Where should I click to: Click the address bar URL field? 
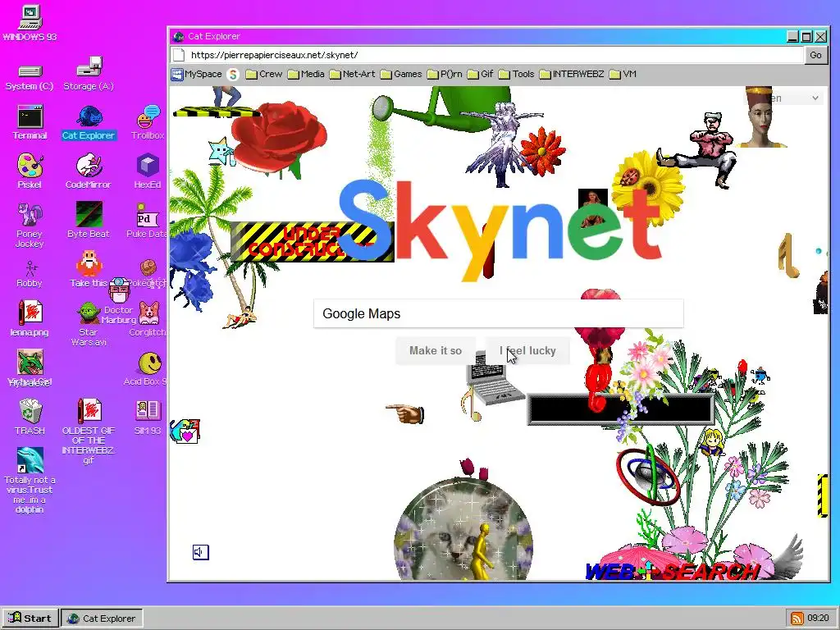point(495,55)
